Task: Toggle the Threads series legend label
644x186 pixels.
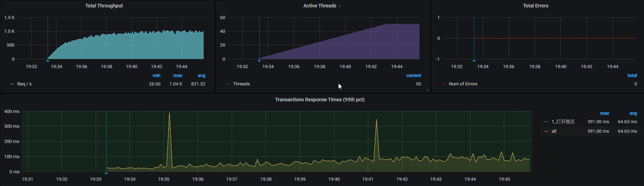Action: (x=241, y=84)
